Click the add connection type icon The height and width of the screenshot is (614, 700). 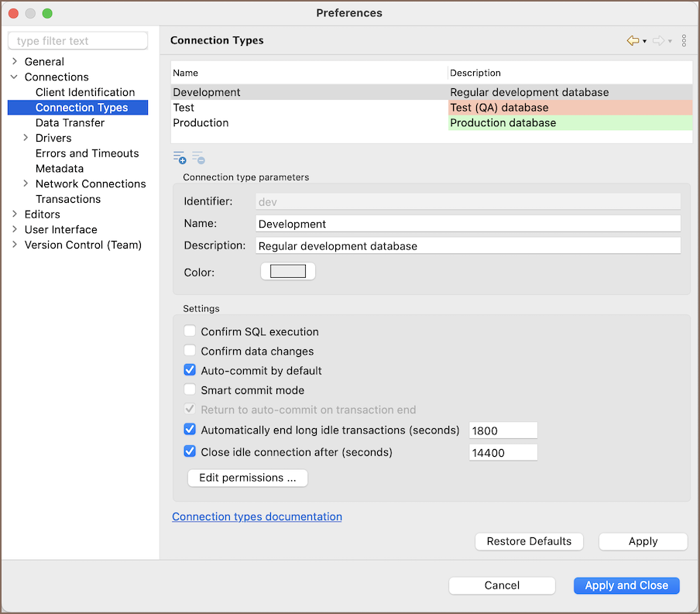pos(179,158)
